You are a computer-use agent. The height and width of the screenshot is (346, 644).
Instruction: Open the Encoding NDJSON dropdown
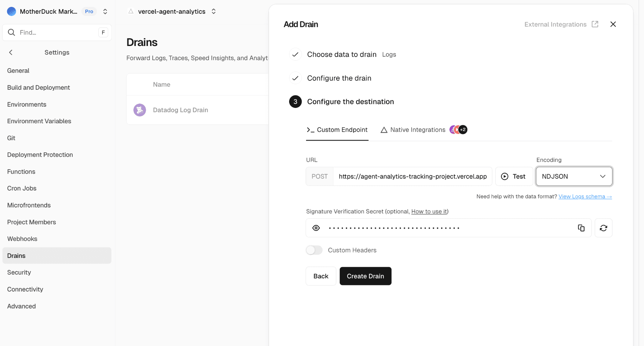(x=574, y=176)
